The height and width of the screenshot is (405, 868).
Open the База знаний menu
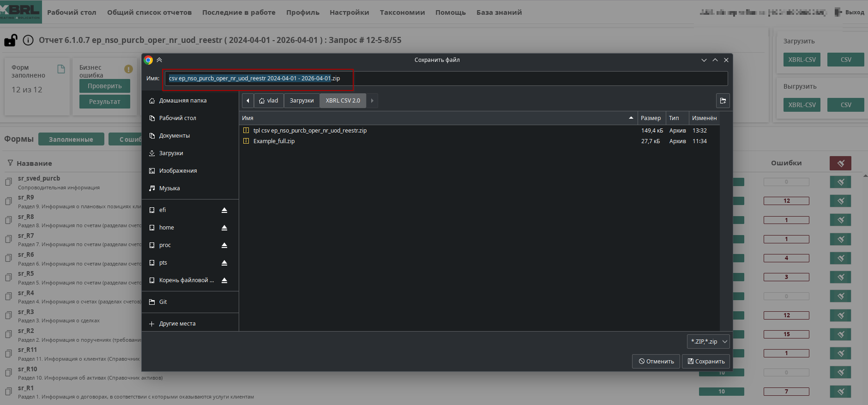click(499, 12)
